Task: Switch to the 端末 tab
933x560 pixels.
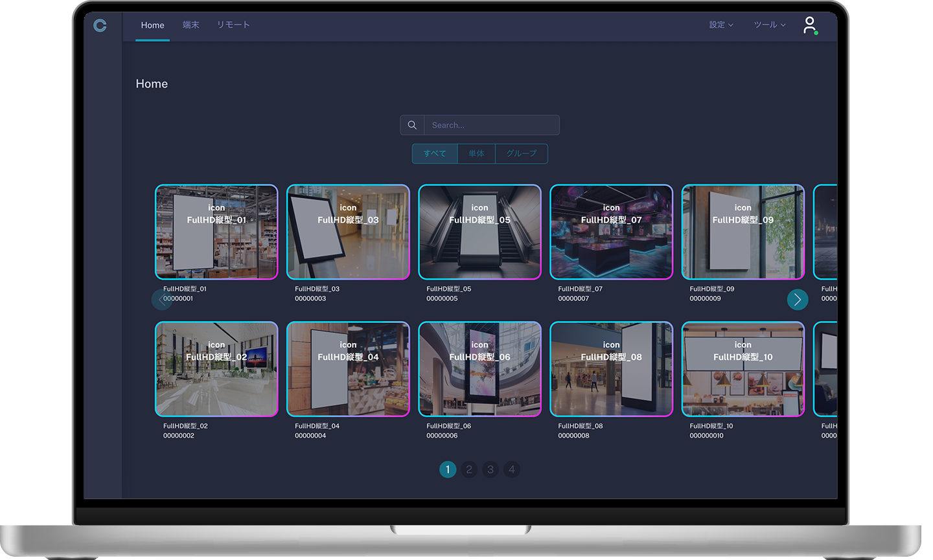Action: [x=190, y=25]
